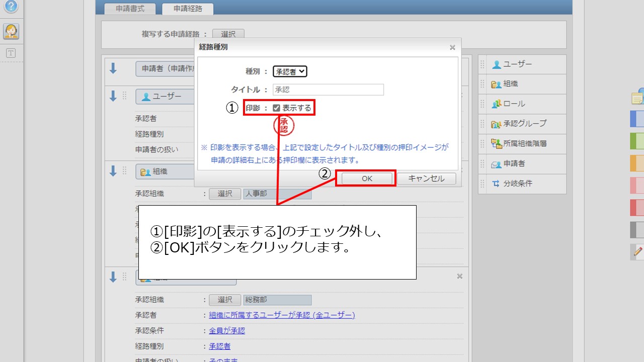This screenshot has height=362, width=644.
Task: Uncheck the 表示する checkbox for 印影
Action: (276, 108)
